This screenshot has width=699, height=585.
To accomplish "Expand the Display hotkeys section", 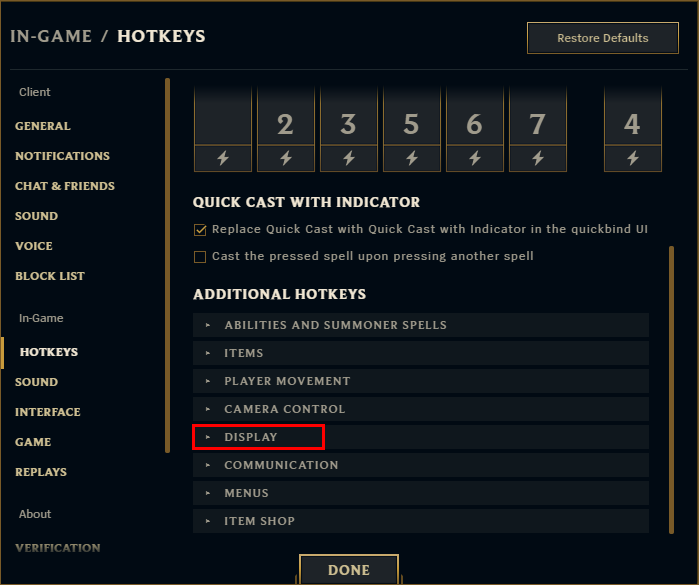I will 251,437.
